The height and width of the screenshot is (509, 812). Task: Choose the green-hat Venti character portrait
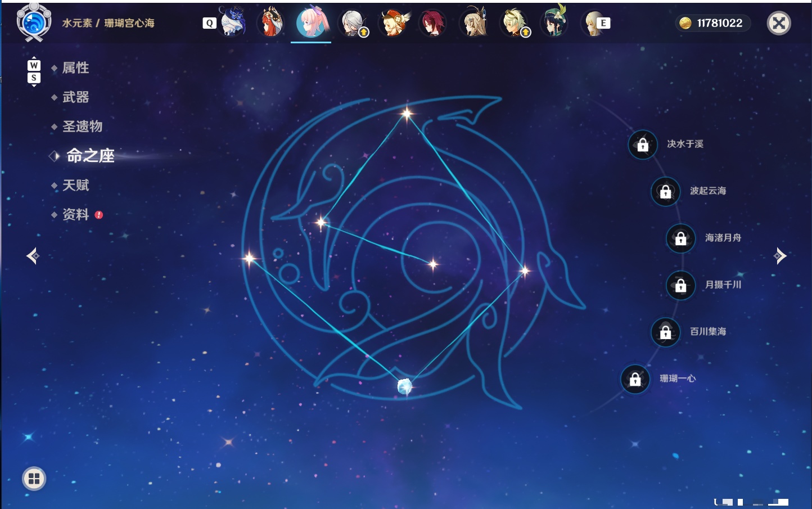pos(554,22)
